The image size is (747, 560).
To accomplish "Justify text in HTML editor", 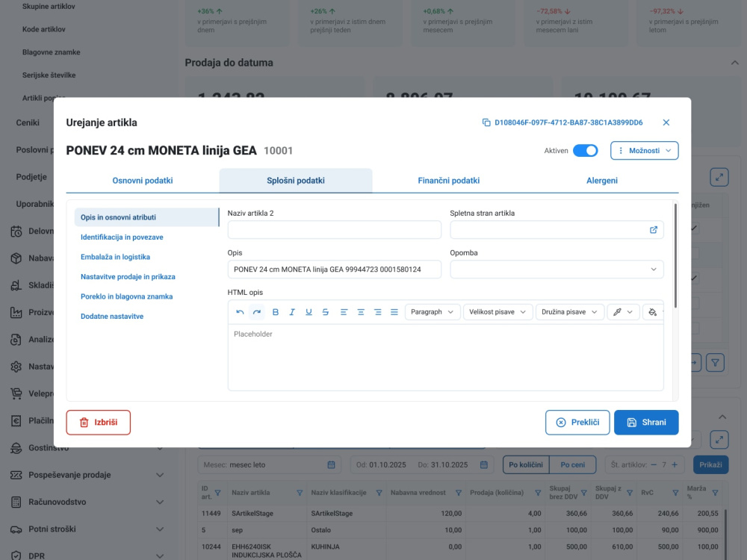I will (394, 312).
